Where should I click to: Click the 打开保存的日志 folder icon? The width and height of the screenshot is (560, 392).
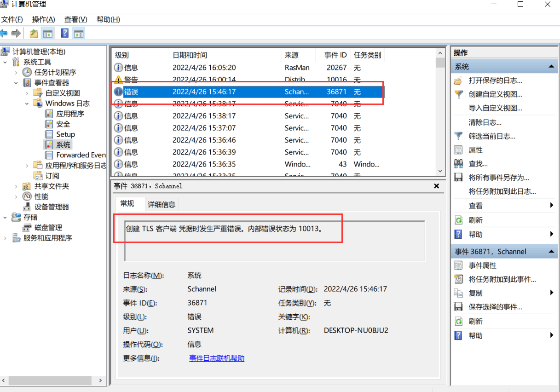pyautogui.click(x=458, y=81)
